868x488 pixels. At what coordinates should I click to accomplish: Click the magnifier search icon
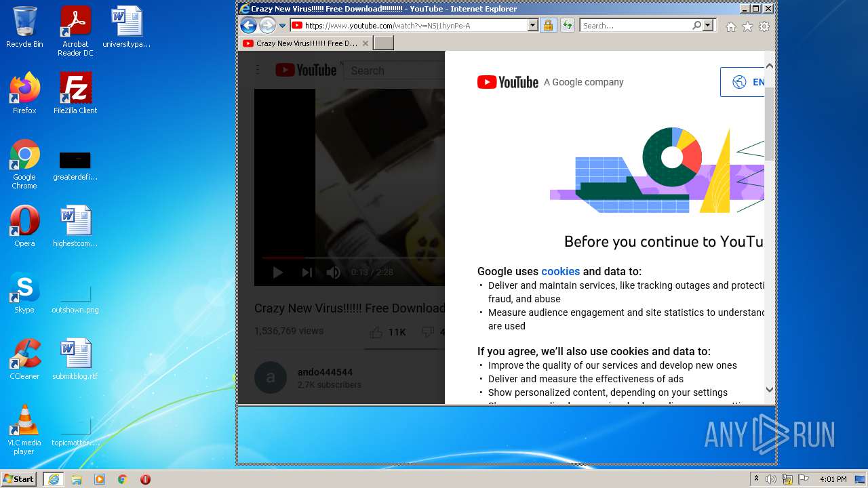[x=696, y=26]
